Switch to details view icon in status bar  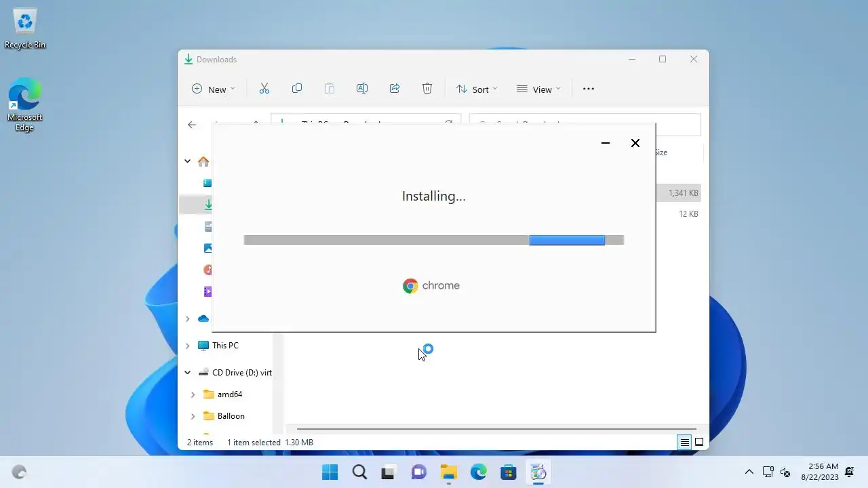tap(685, 443)
